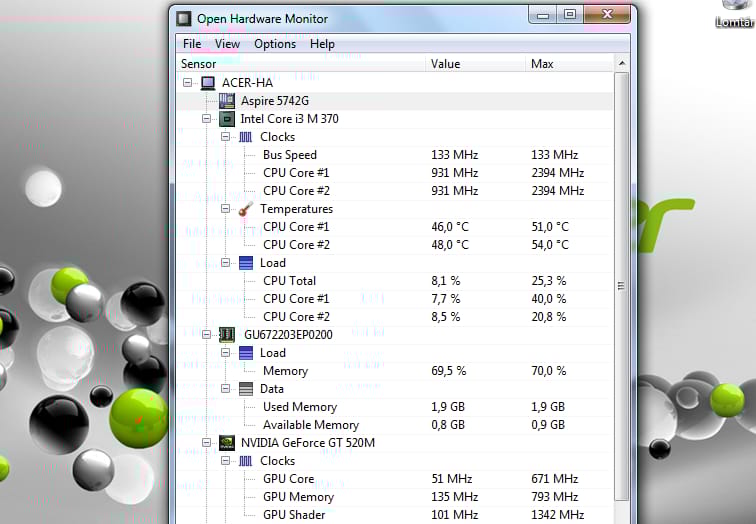
Task: Select CPU Core #2 under Temperatures
Action: [x=395, y=245]
